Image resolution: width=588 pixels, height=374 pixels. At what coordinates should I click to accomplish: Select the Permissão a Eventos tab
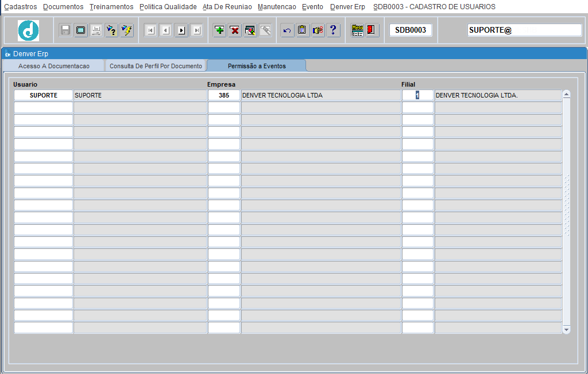point(257,66)
